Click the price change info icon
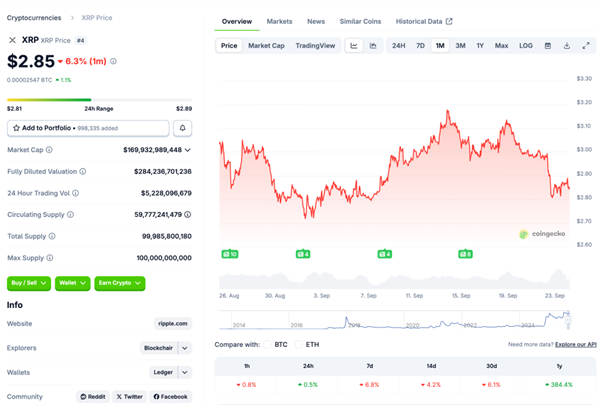Viewport: 602px width, 405px height. 113,61
